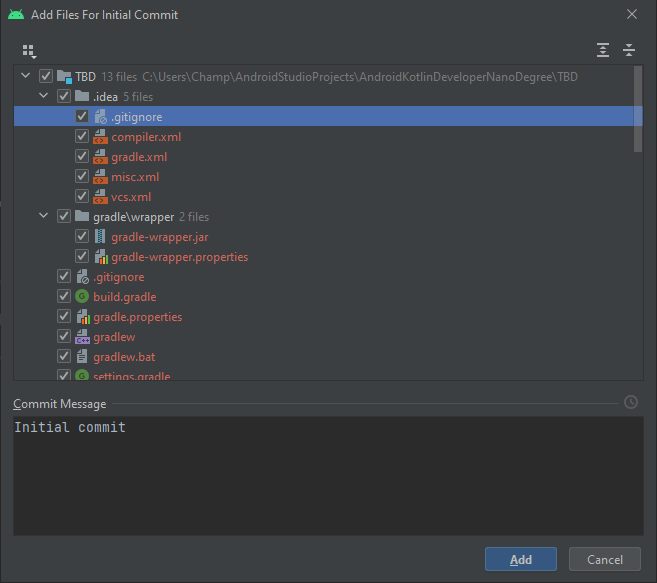This screenshot has width=657, height=583.
Task: Click the Expand All icon
Action: pyautogui.click(x=603, y=50)
